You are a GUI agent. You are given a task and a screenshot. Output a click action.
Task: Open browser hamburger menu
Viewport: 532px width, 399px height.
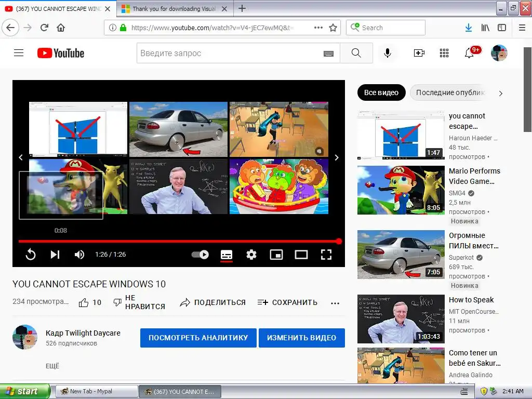pos(522,28)
